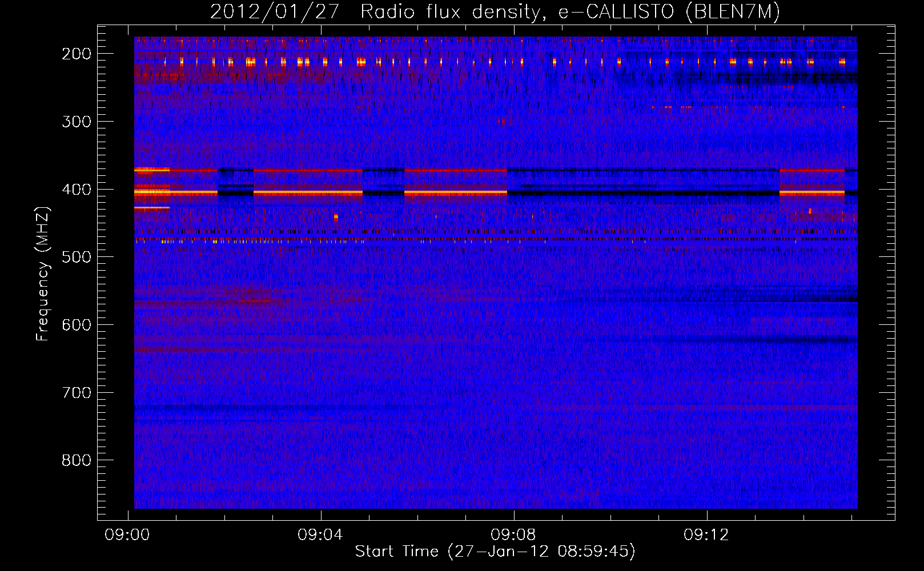Screen dimensions: 924x571
Task: Click the plot title '2012/01/27 Radio flux density, e-CALLISTO (BLEN7M)'
Action: point(495,11)
